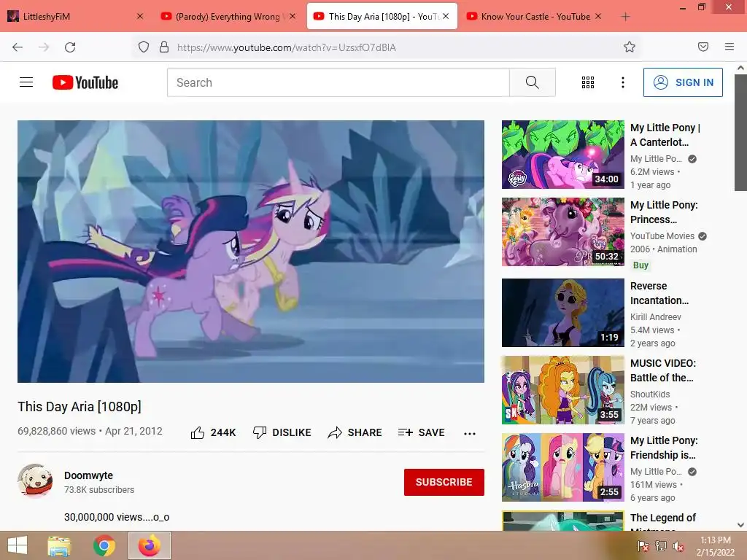The image size is (747, 560).
Task: Open the Doomwyte channel name link
Action: click(88, 475)
